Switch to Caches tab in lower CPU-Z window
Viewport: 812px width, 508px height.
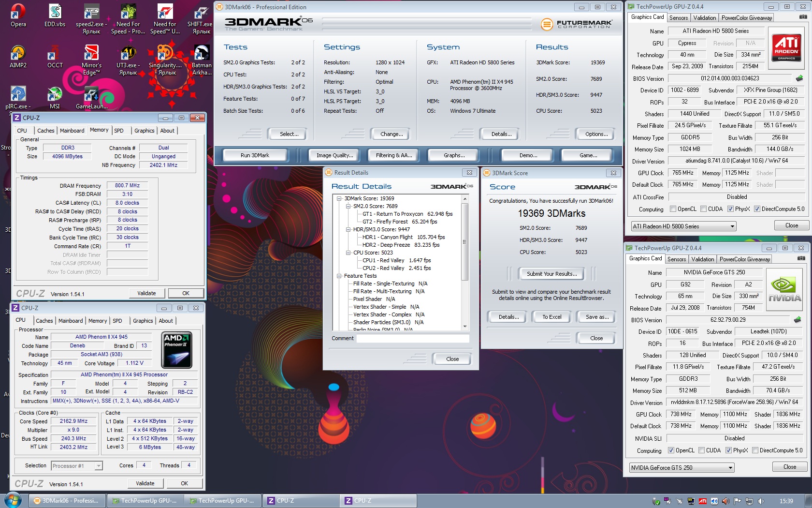[44, 321]
